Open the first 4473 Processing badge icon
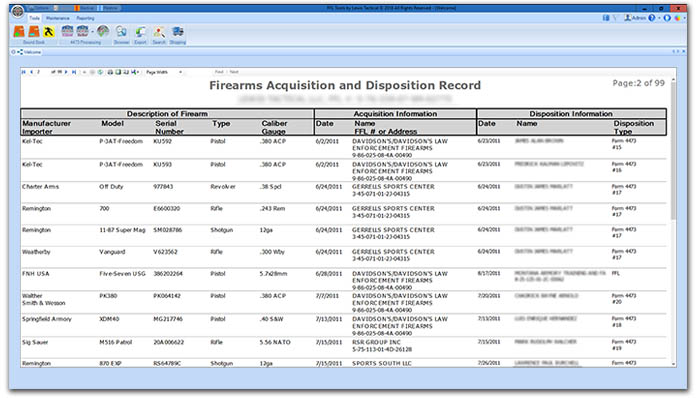This screenshot has height=398, width=700. point(67,31)
